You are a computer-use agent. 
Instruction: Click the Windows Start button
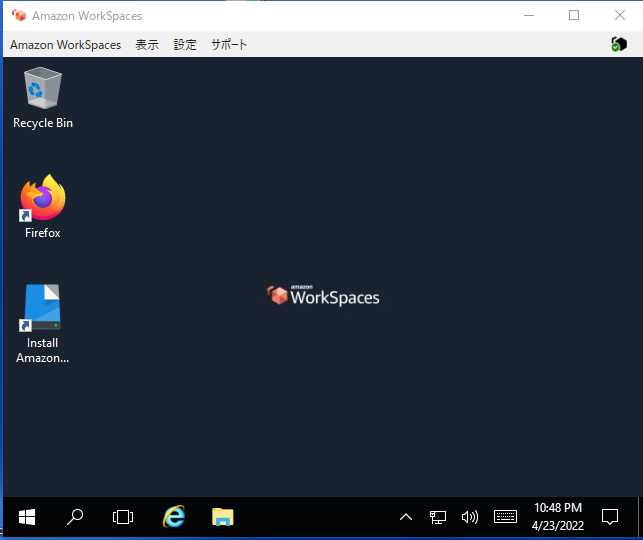[27, 517]
